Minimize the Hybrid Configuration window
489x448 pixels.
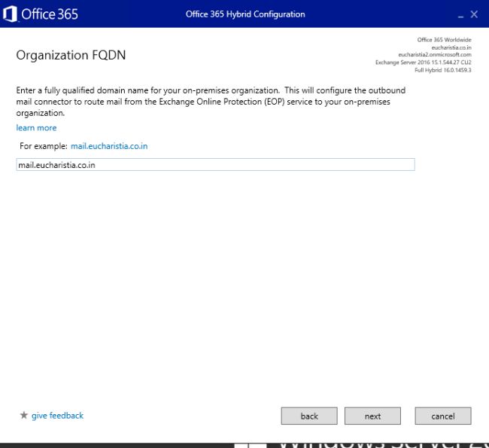[x=460, y=15]
